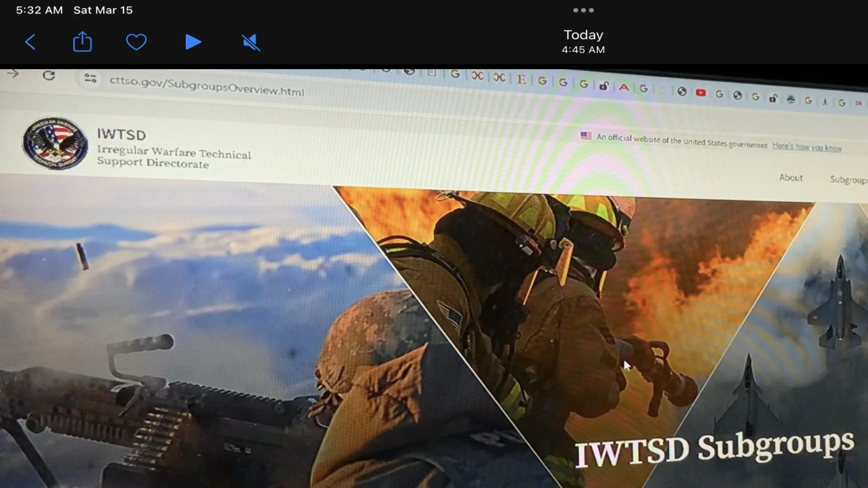The width and height of the screenshot is (868, 488).
Task: Unmute using the crossed speaker icon
Action: coord(250,43)
